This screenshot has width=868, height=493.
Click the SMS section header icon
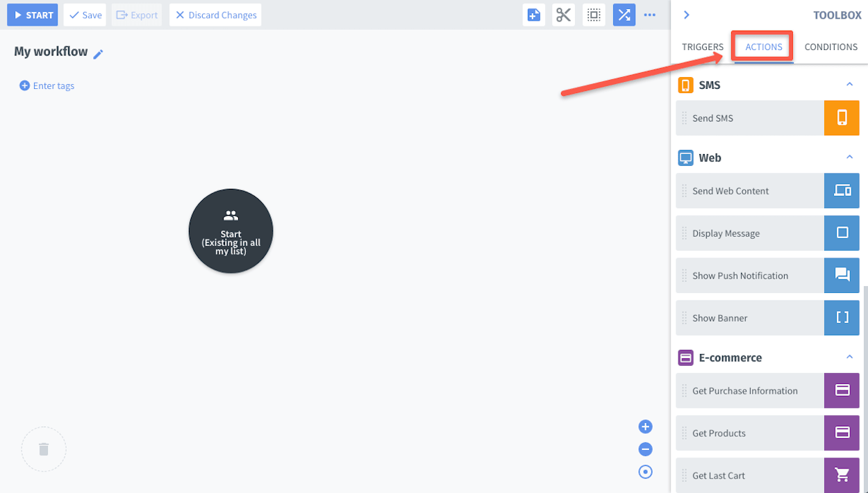tap(685, 85)
